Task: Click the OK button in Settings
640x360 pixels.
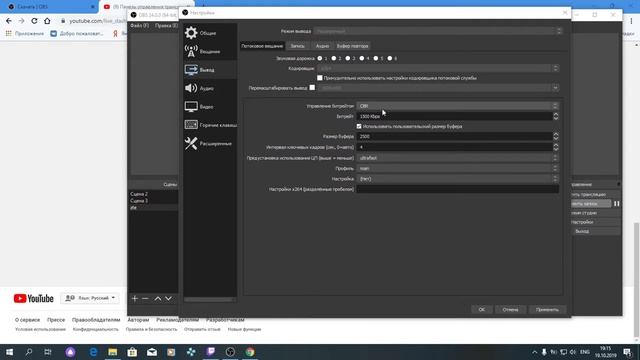Action: [482, 309]
